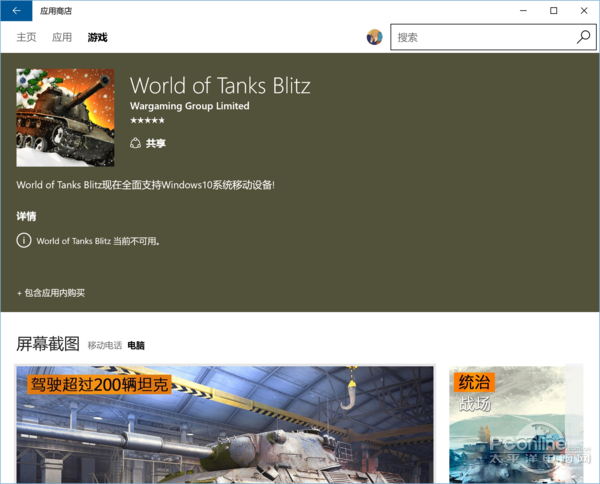Click the search magnifier icon

pos(584,37)
